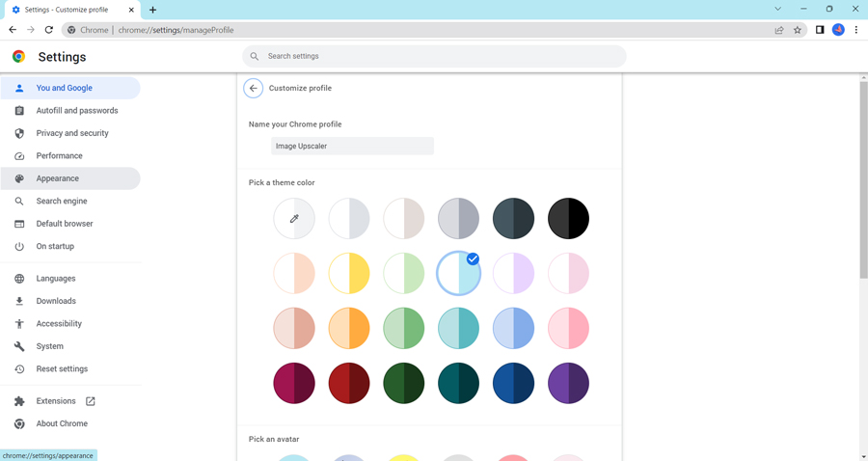Open the side panel icon

point(820,30)
